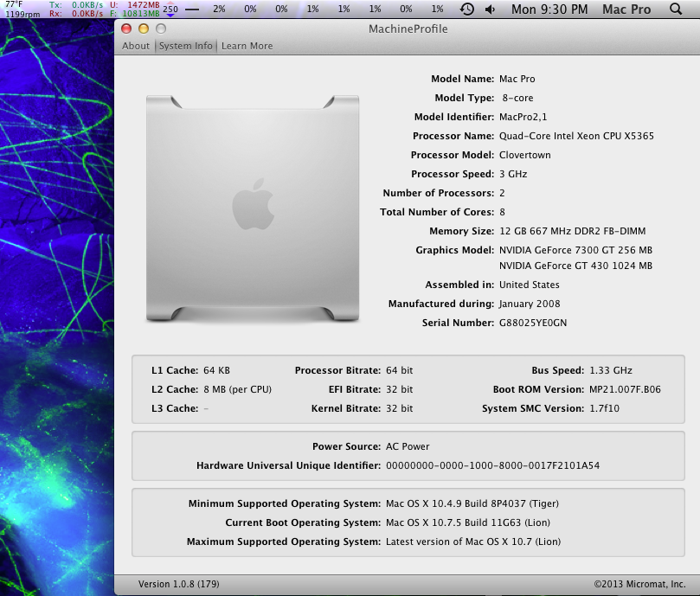Click the yellow minimize window button
The width and height of the screenshot is (700, 596).
(144, 29)
